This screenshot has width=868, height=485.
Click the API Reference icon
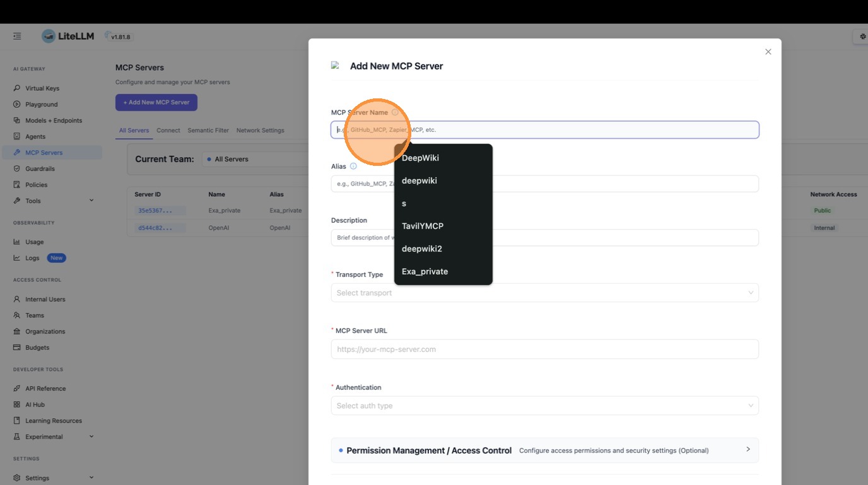[17, 389]
